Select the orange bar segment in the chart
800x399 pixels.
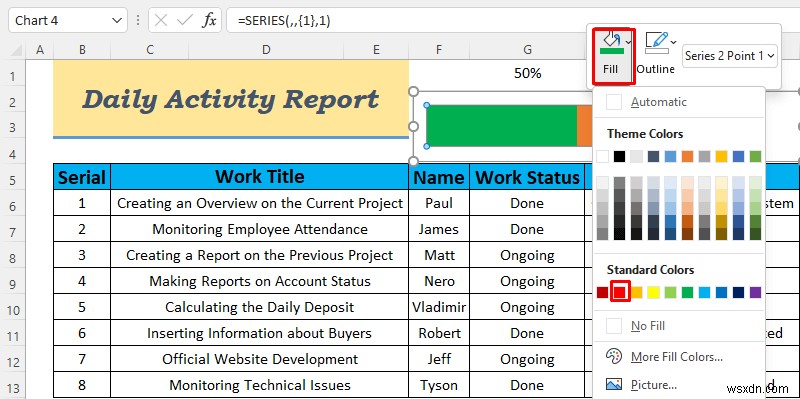(585, 126)
